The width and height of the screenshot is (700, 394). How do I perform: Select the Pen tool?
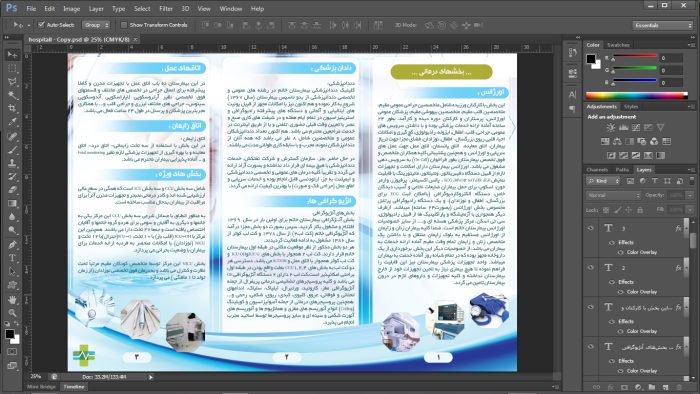click(x=12, y=245)
